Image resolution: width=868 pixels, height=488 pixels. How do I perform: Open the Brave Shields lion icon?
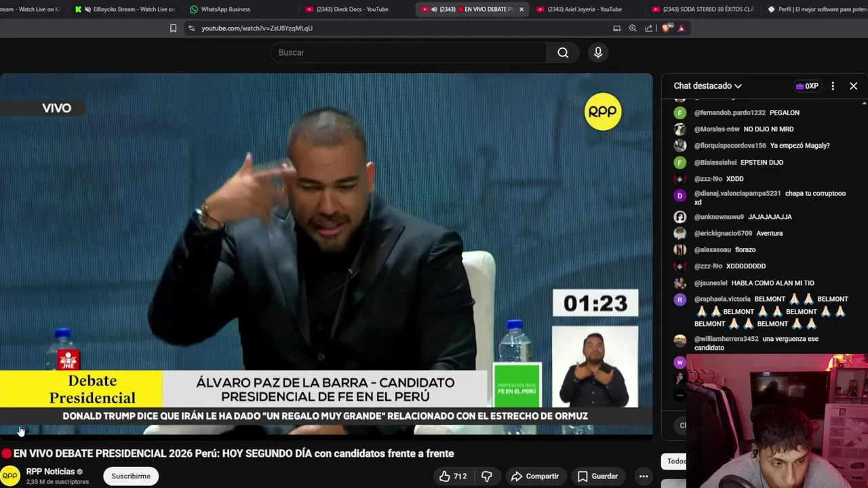point(666,28)
